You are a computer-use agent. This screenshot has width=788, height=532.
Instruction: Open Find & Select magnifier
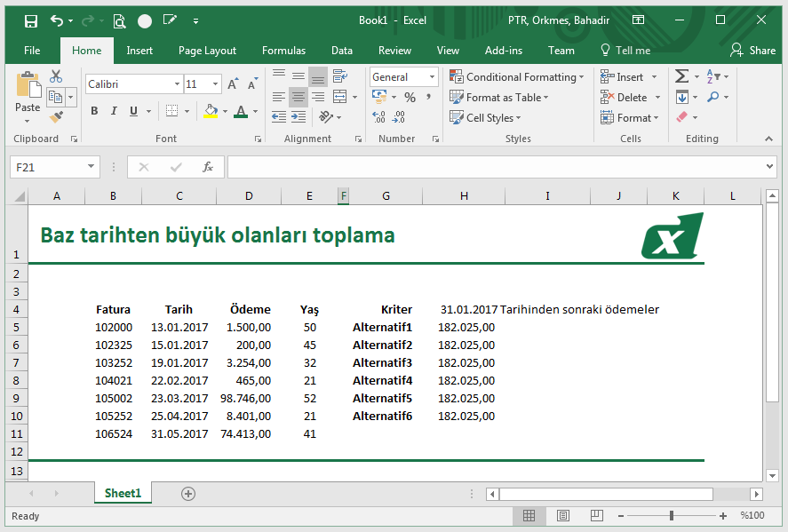(x=712, y=97)
